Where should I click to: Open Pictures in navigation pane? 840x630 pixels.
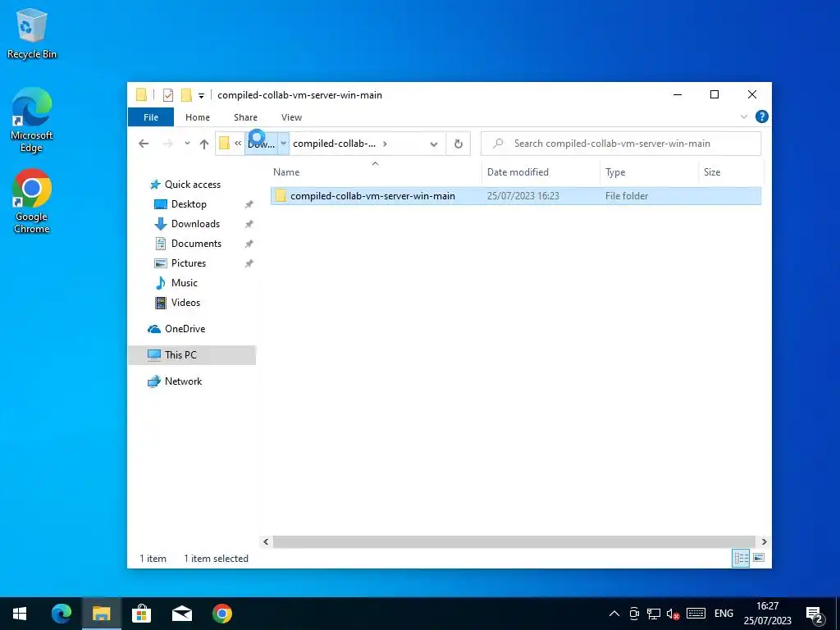tap(189, 263)
